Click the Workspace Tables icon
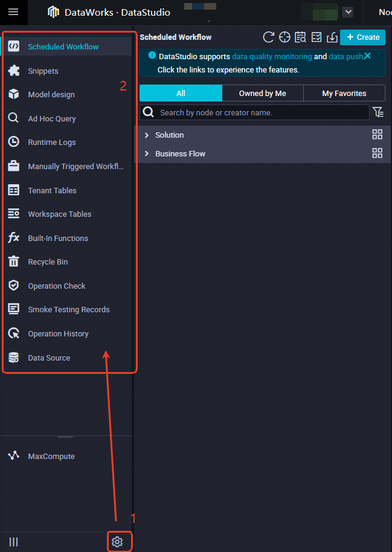Image resolution: width=392 pixels, height=552 pixels. point(14,214)
